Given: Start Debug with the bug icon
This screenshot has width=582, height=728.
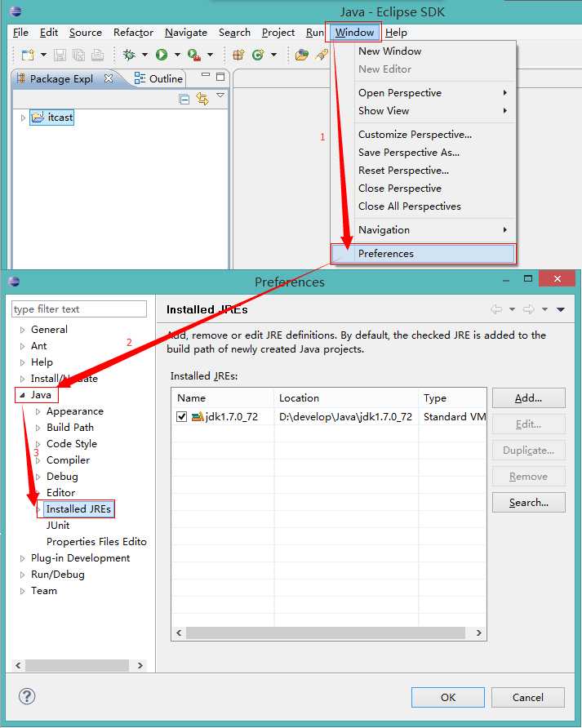Looking at the screenshot, I should click(129, 55).
